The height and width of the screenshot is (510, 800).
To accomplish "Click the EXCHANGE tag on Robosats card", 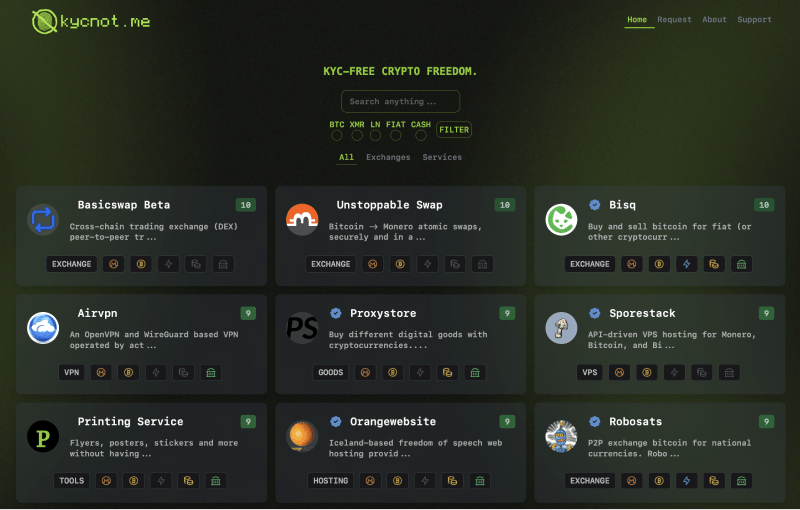I will click(x=590, y=481).
